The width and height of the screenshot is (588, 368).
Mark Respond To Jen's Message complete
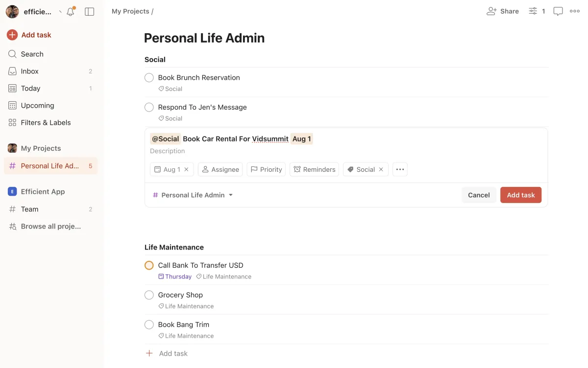149,107
